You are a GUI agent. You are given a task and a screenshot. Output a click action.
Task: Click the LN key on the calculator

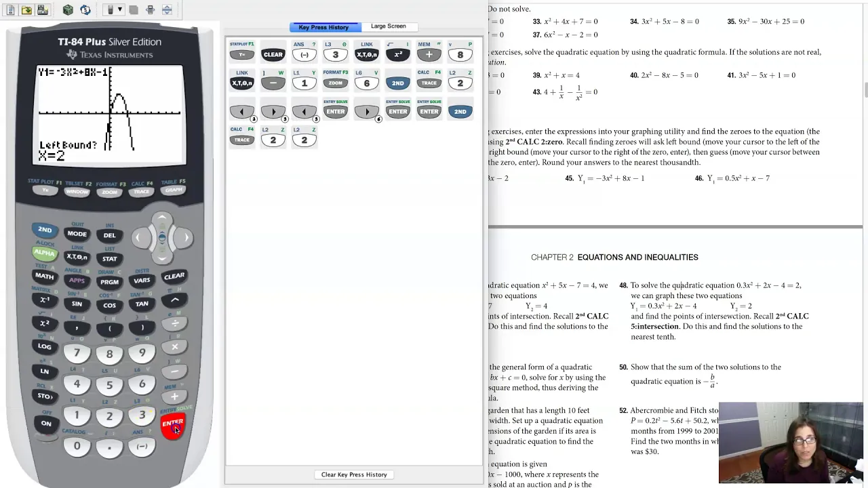pos(45,371)
